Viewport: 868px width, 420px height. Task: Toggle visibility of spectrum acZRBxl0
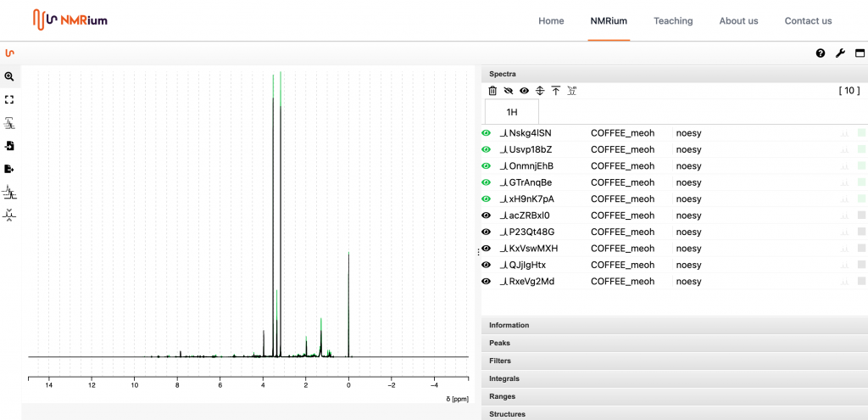coord(486,215)
